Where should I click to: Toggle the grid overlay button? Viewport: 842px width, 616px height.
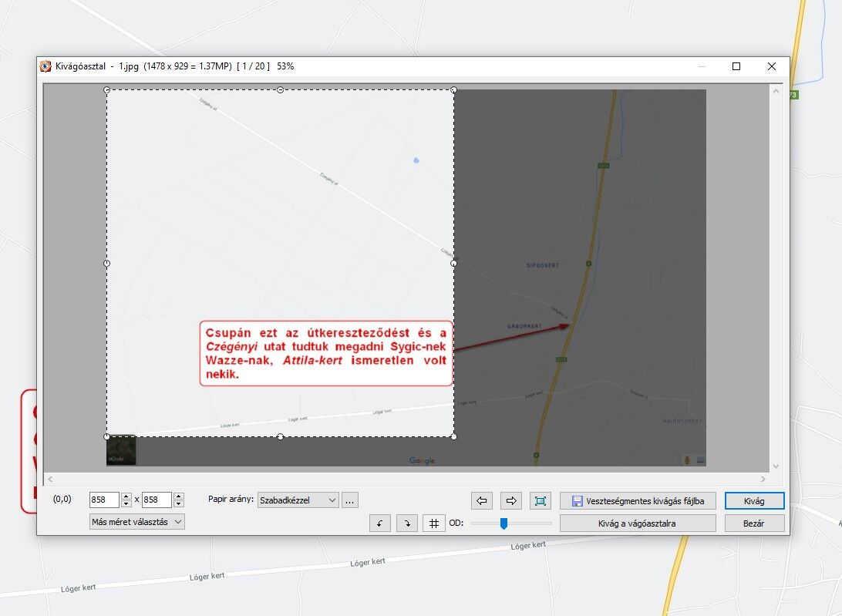[434, 523]
